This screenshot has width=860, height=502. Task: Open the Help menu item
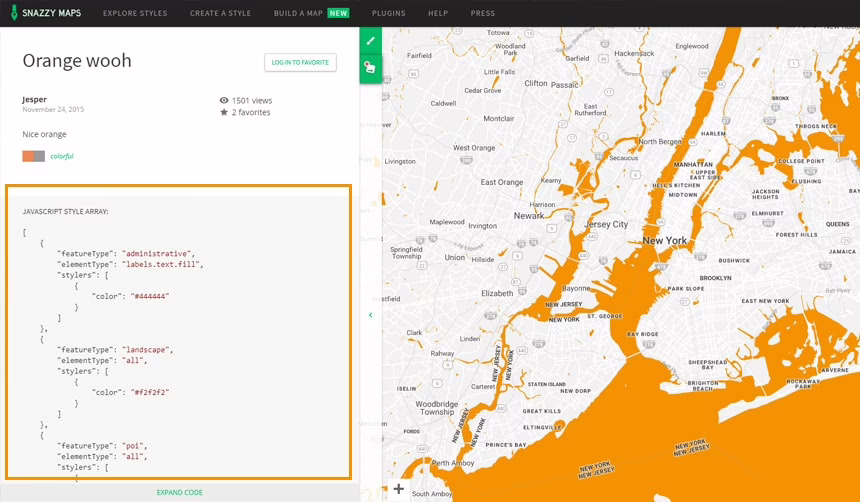coord(438,13)
